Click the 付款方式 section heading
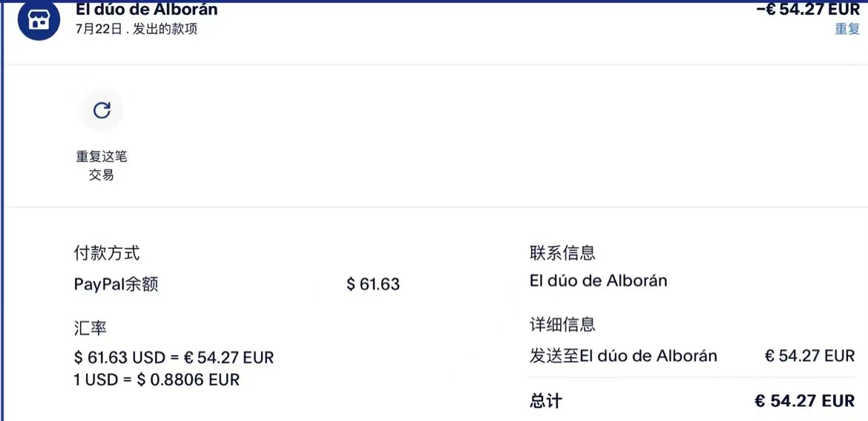Viewport: 868px width, 421px height. (107, 253)
